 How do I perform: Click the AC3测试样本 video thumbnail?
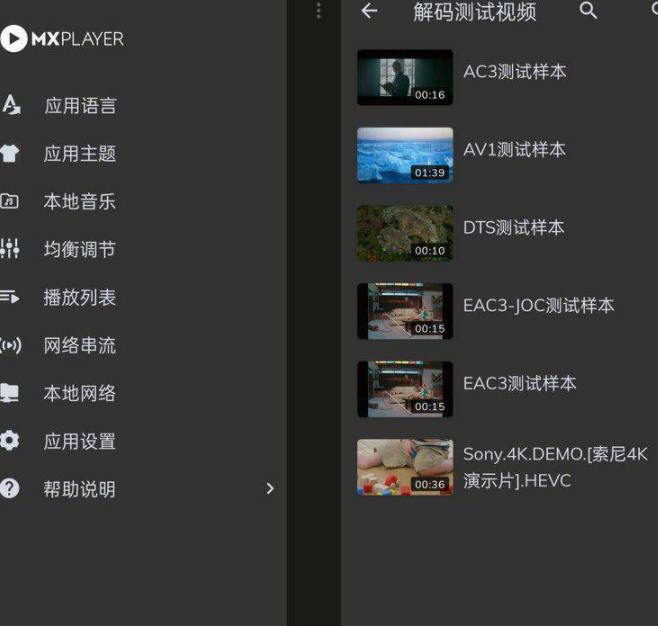pos(405,77)
